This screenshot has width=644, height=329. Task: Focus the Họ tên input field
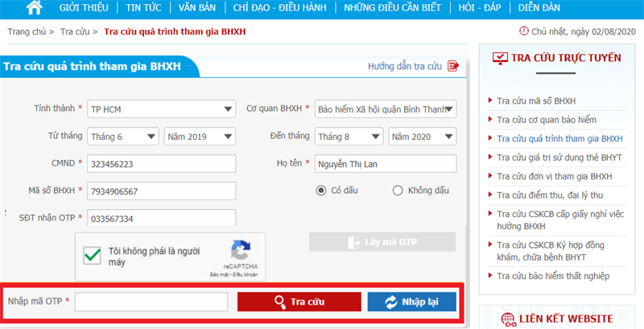[386, 163]
